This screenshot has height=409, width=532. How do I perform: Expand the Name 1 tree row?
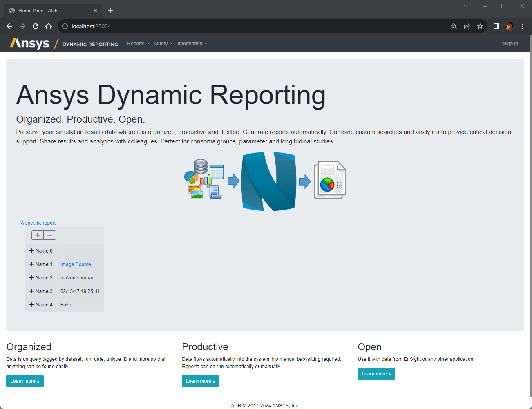[31, 264]
